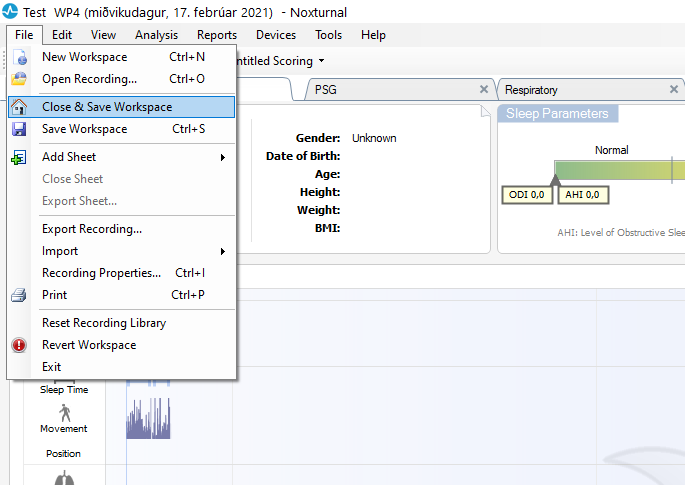Open the Untitled Scoring dropdown arrow
The height and width of the screenshot is (485, 685).
coord(322,62)
